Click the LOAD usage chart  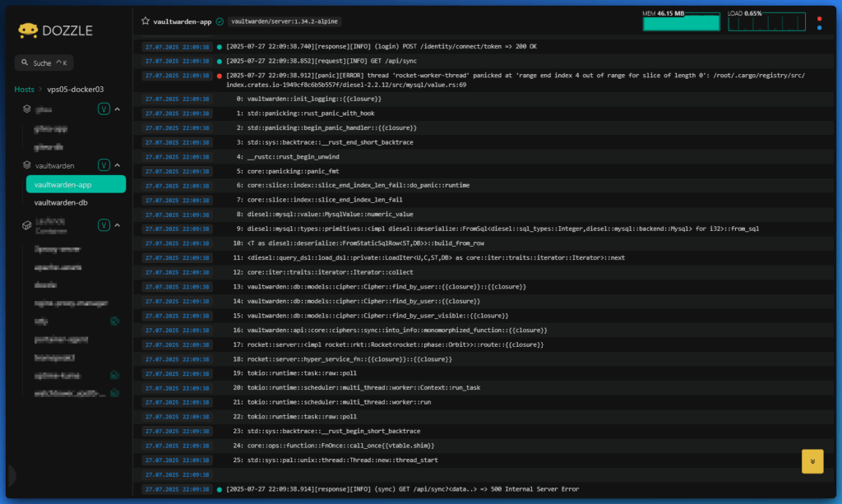coord(766,21)
